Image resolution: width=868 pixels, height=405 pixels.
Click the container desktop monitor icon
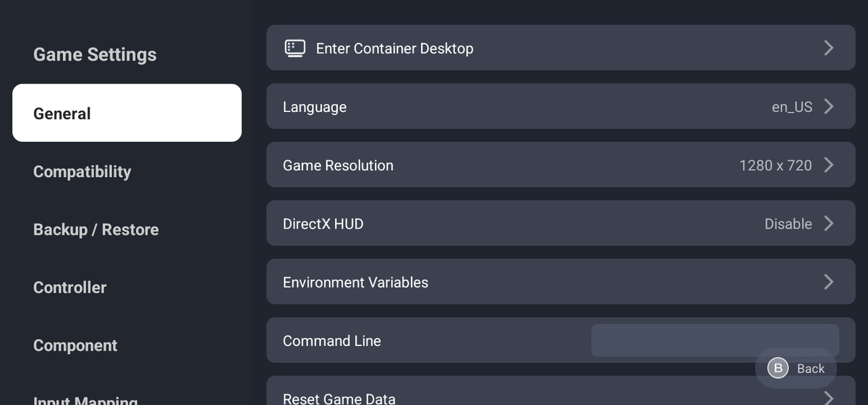(x=295, y=48)
